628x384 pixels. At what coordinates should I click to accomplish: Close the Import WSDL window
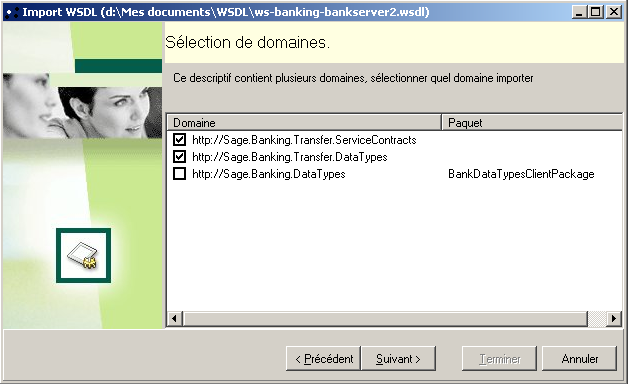pyautogui.click(x=614, y=12)
